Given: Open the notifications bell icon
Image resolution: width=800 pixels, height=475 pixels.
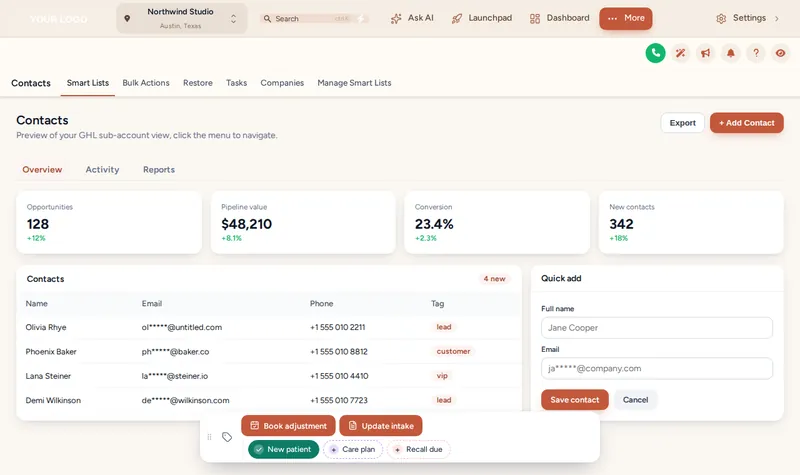Looking at the screenshot, I should pyautogui.click(x=731, y=53).
